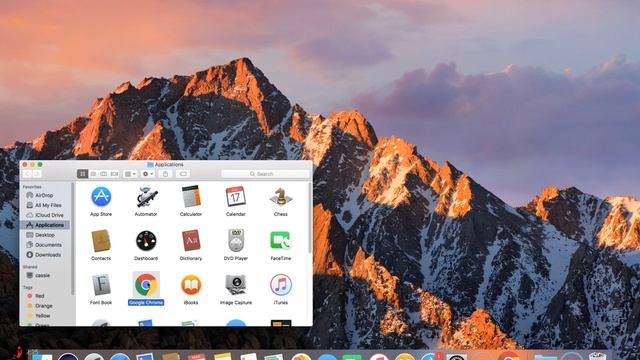Viewport: 640px width, 360px height.
Task: Click the 'Google Chrome' filename label
Action: point(146,302)
